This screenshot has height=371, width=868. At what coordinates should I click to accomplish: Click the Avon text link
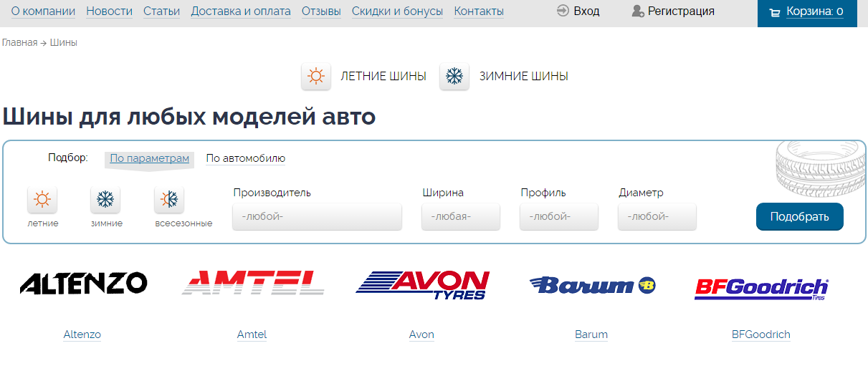421,334
